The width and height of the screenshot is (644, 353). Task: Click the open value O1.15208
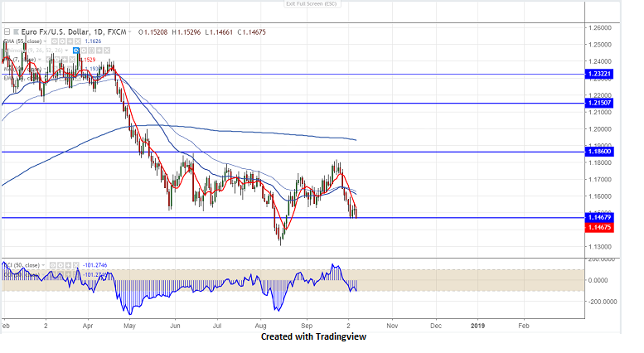[153, 32]
